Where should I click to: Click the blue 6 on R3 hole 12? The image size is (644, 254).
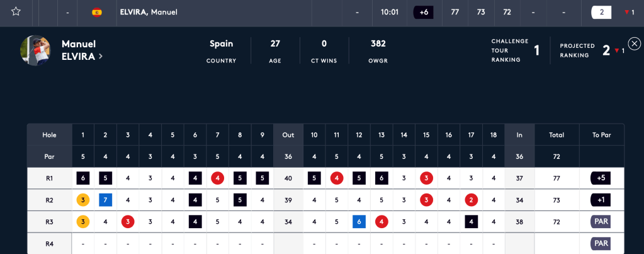(359, 222)
